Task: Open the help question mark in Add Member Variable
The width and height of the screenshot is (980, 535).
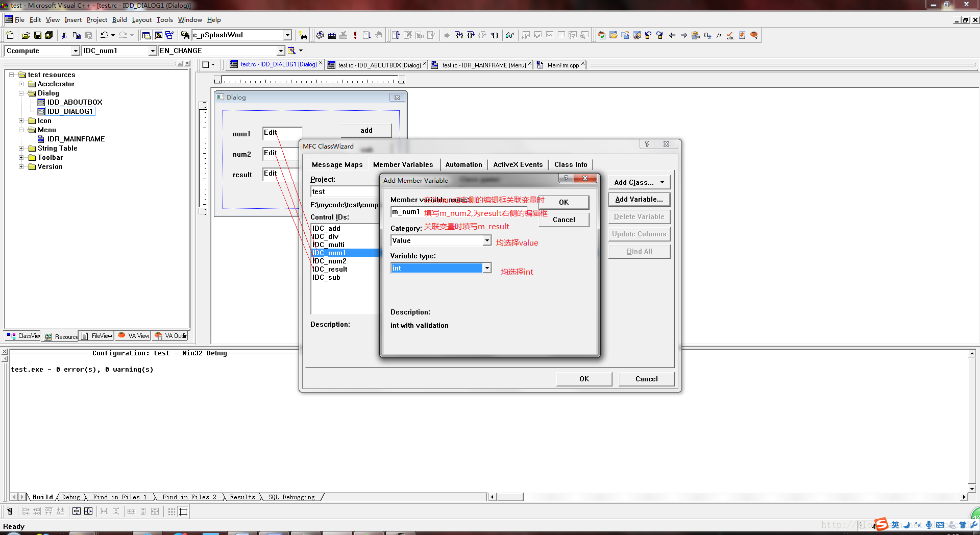Action: coord(566,178)
